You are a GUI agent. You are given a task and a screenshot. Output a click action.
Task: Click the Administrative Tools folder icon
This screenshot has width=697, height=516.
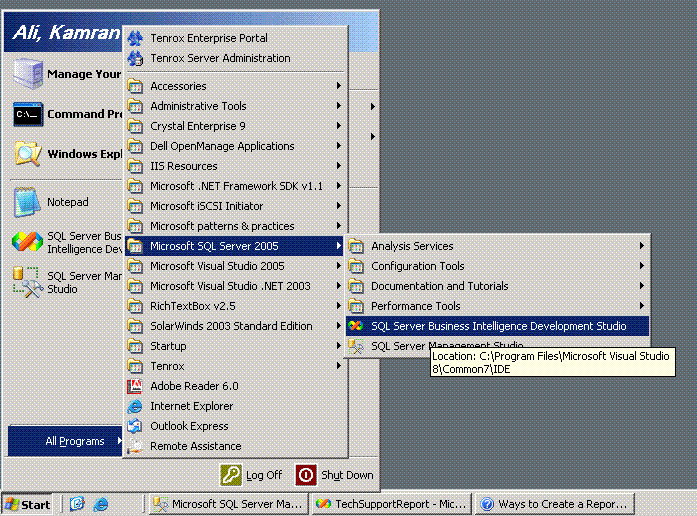pyautogui.click(x=135, y=106)
